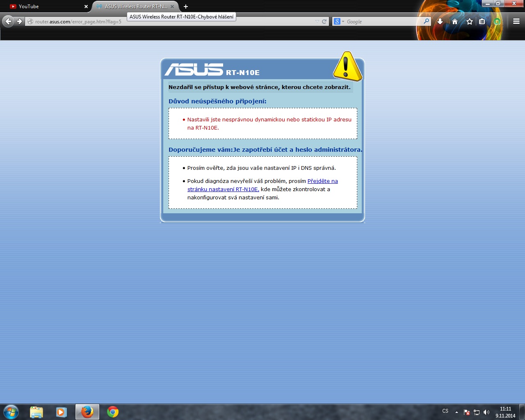This screenshot has height=420, width=525.
Task: Bookmark this page with the star icon
Action: pos(469,21)
